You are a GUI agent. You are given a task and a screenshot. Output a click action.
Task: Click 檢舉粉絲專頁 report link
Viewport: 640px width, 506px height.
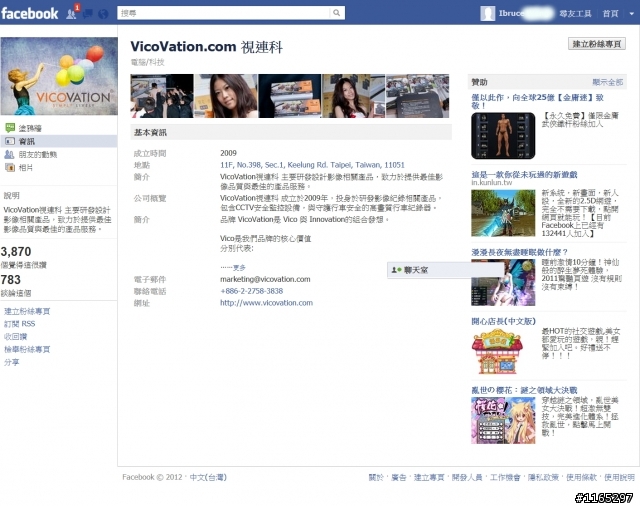point(27,349)
